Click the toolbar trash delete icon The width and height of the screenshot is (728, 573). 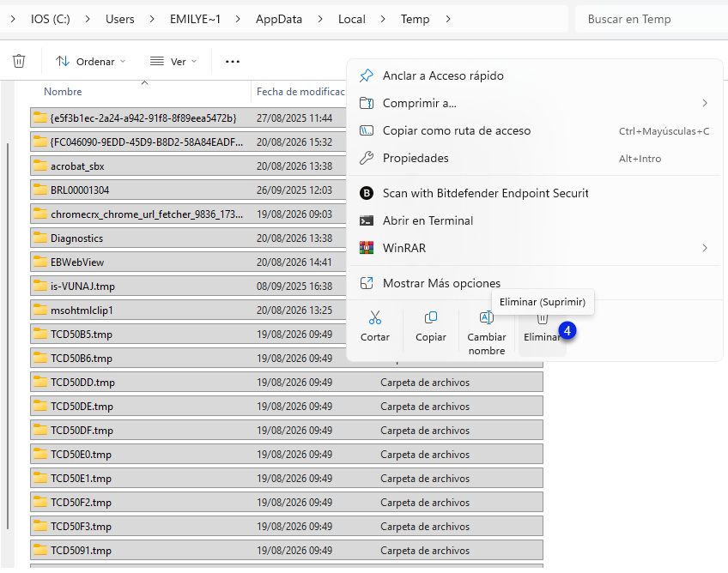click(19, 61)
